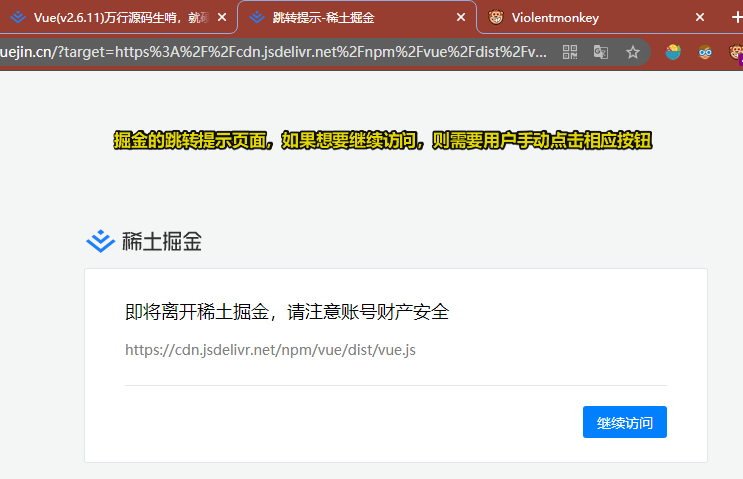
Task: Click the juejin favicon on 跳转提示 tab
Action: [x=257, y=18]
